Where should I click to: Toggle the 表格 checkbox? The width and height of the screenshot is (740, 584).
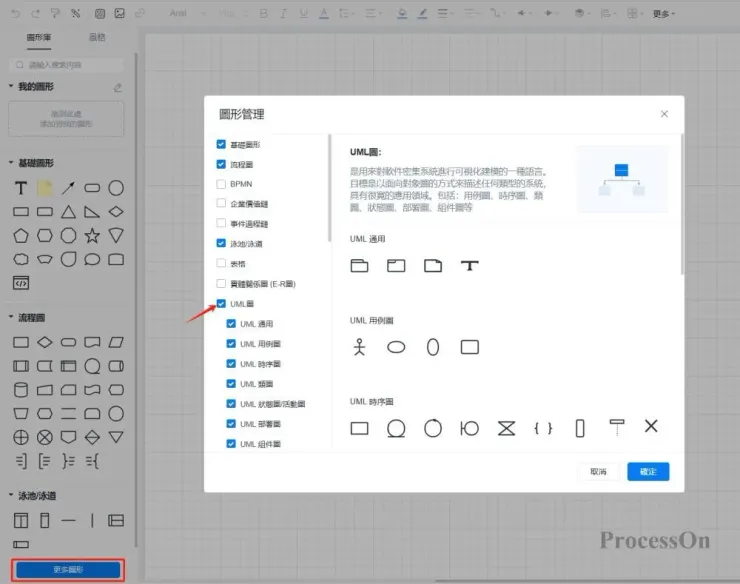(x=221, y=264)
